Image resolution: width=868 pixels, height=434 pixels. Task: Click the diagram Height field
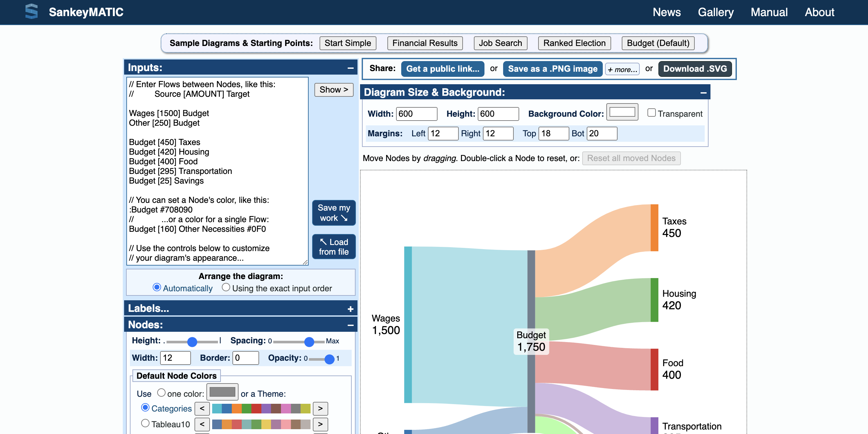pos(498,114)
